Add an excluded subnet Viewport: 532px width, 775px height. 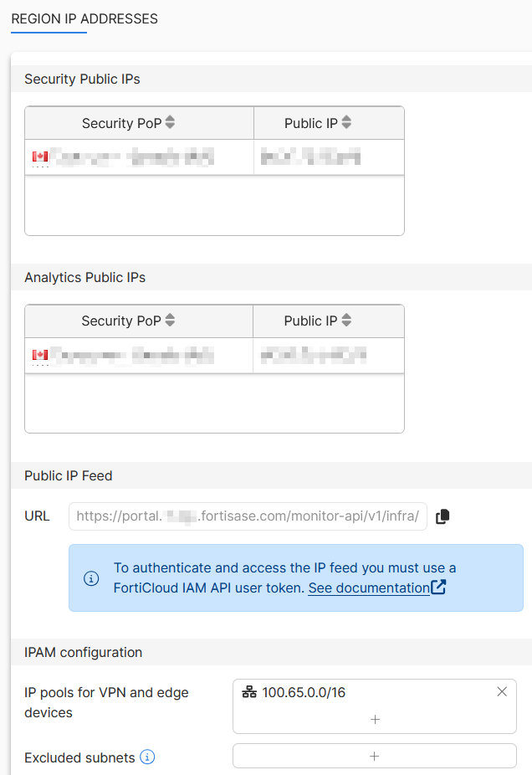tap(375, 757)
